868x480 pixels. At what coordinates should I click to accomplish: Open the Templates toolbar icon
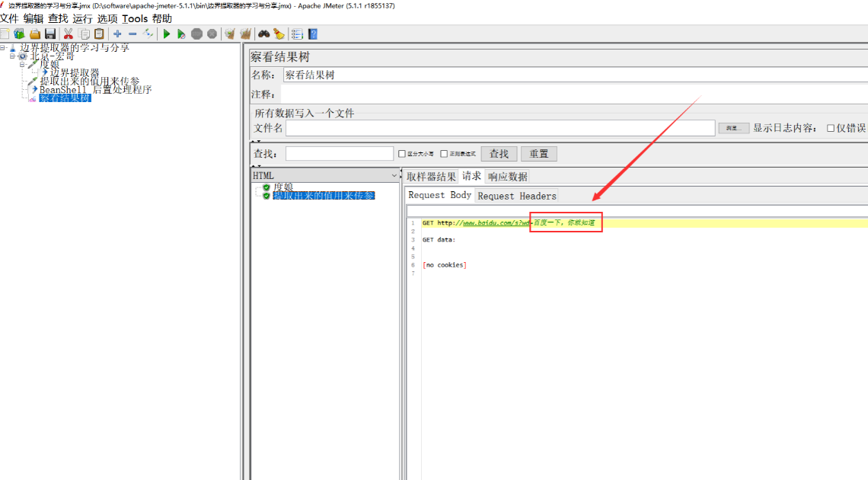[19, 34]
